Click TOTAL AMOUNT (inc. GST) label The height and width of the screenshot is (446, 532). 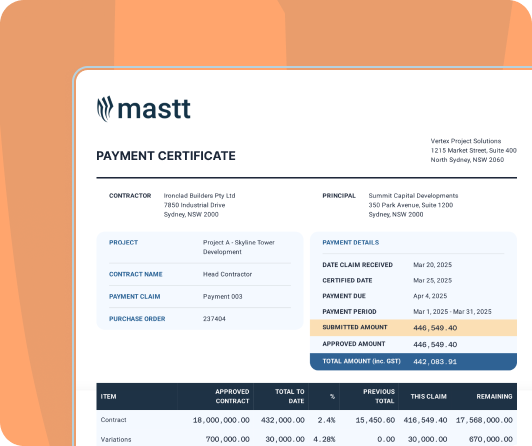[362, 361]
